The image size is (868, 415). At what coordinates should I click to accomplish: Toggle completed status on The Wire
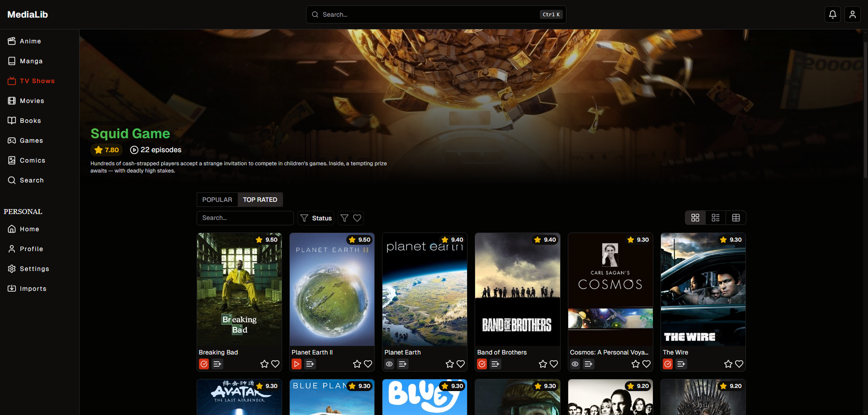pyautogui.click(x=668, y=364)
